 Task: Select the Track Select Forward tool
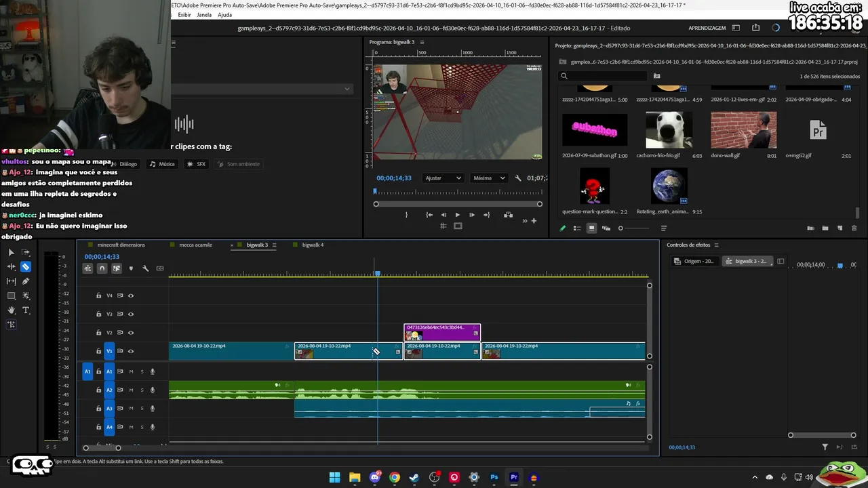(x=26, y=252)
